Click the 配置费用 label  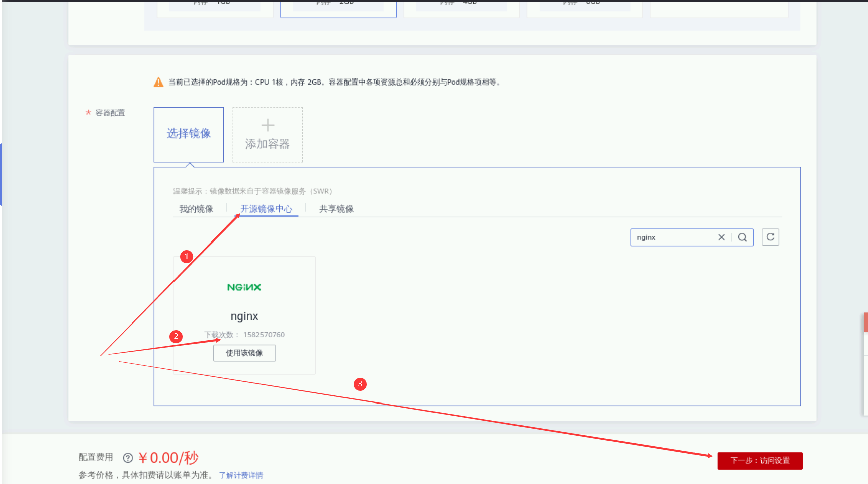96,457
